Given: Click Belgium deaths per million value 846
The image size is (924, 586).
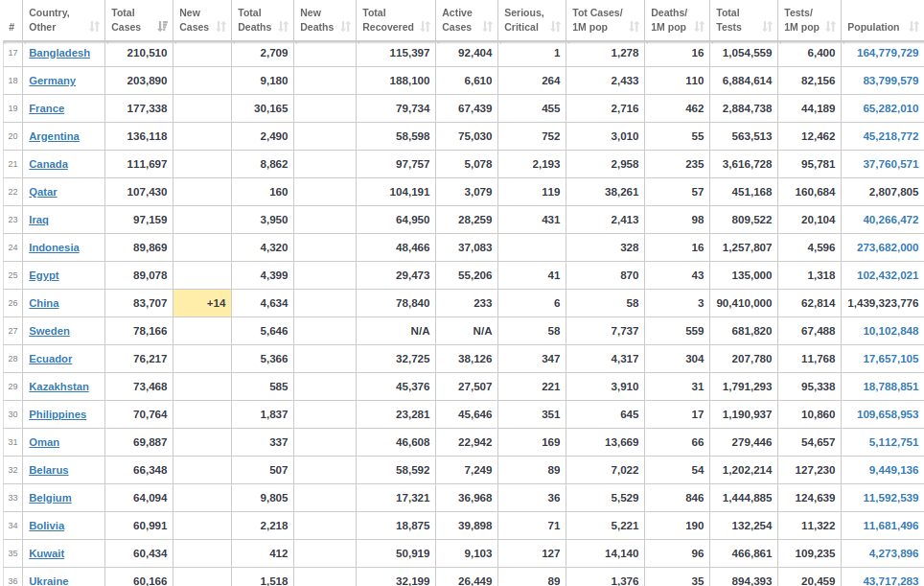Looking at the screenshot, I should (695, 498).
